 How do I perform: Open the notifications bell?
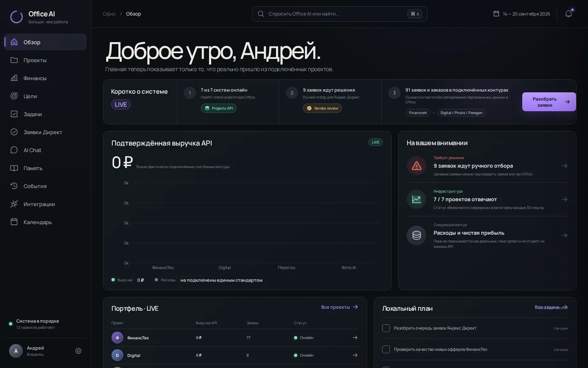pos(568,14)
